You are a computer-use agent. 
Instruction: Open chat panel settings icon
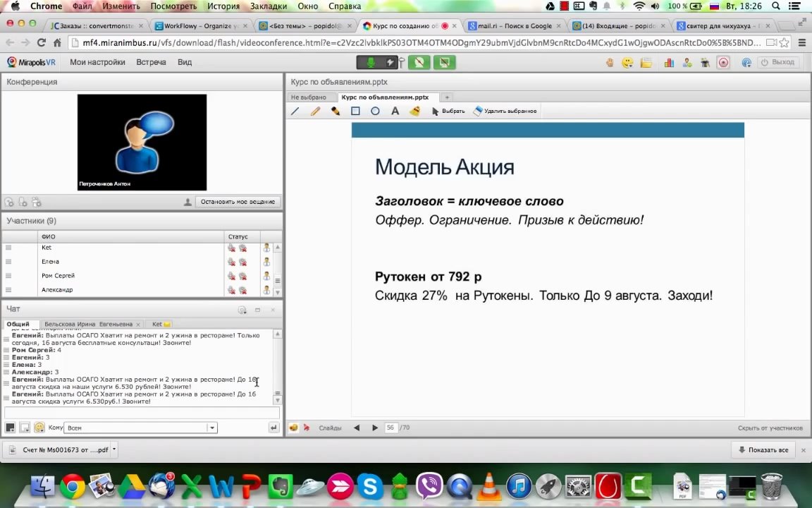point(242,310)
